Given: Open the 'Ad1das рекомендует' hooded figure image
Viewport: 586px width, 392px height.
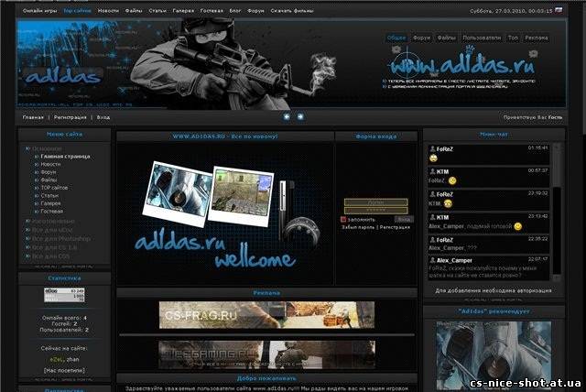Looking at the screenshot, I should 494,355.
